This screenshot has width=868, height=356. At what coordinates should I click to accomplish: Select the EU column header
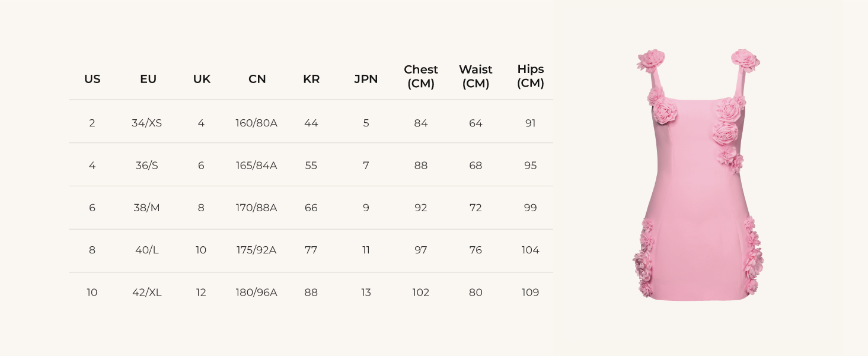click(x=148, y=79)
